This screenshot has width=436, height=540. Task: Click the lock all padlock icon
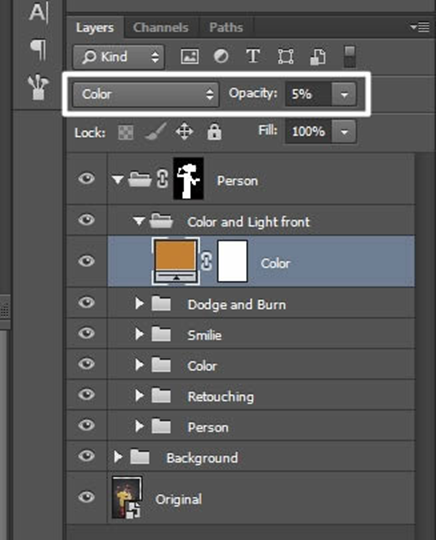tap(214, 132)
